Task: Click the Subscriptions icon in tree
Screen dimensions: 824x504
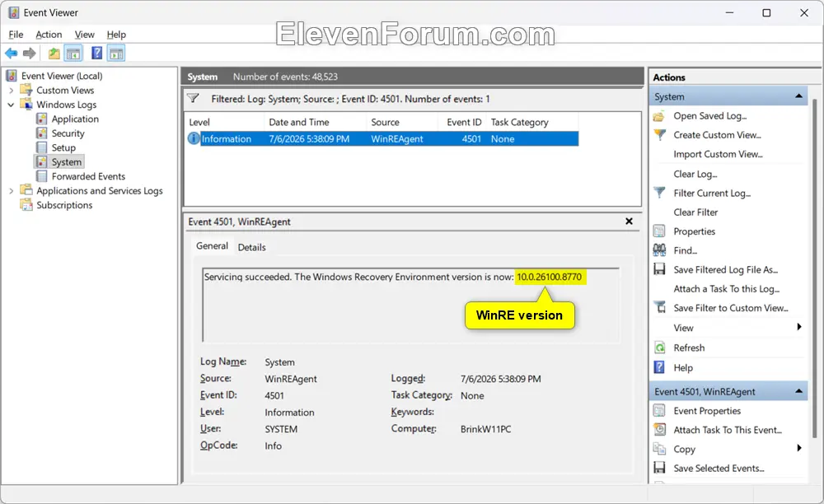Action: tap(26, 205)
